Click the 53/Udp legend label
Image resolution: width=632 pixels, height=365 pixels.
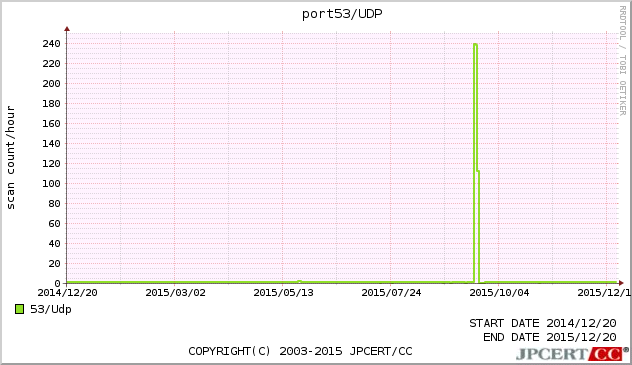pos(51,309)
